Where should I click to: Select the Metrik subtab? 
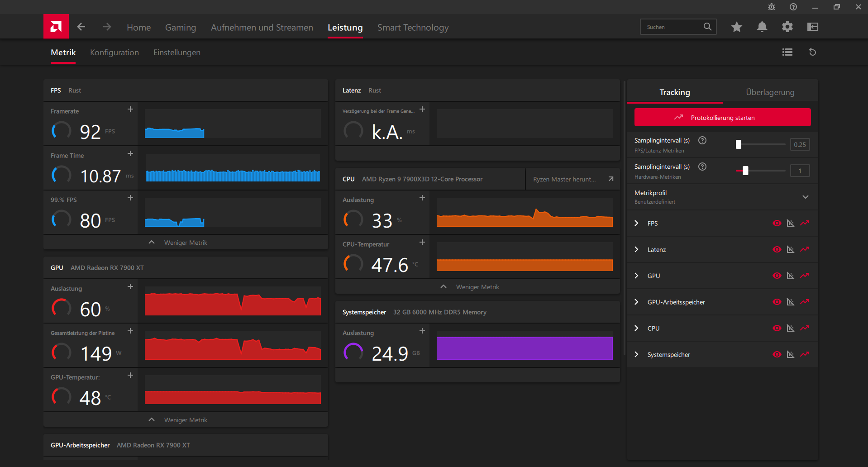tap(63, 52)
